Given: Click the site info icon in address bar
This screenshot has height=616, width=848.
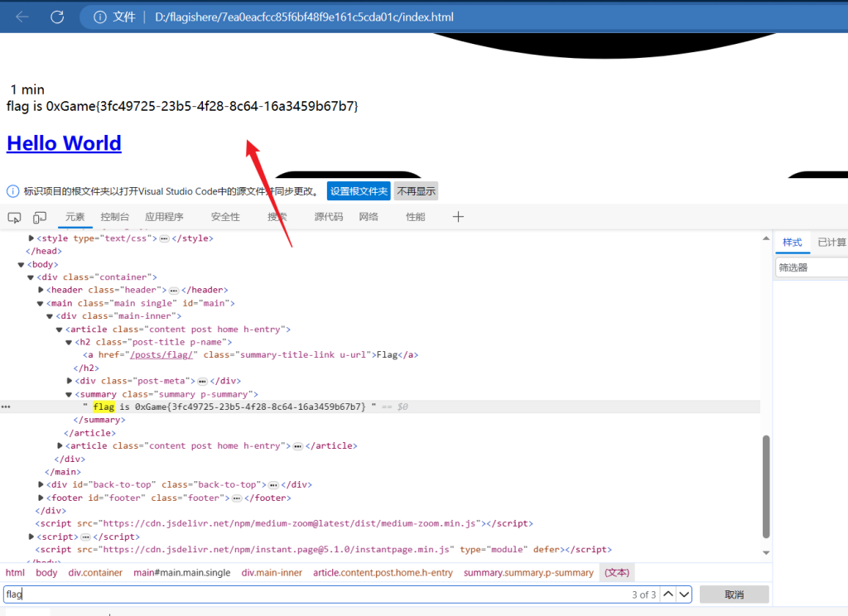Looking at the screenshot, I should (x=100, y=17).
